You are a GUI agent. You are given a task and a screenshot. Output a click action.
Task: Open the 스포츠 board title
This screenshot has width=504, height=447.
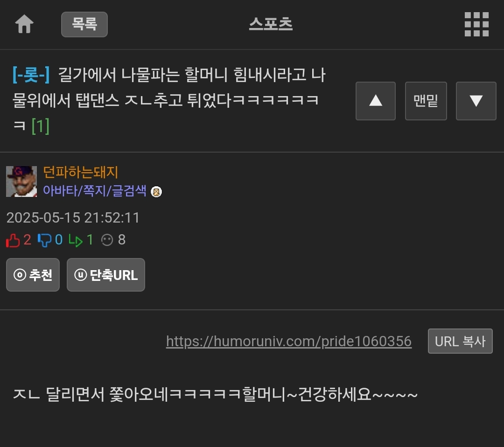pos(271,24)
